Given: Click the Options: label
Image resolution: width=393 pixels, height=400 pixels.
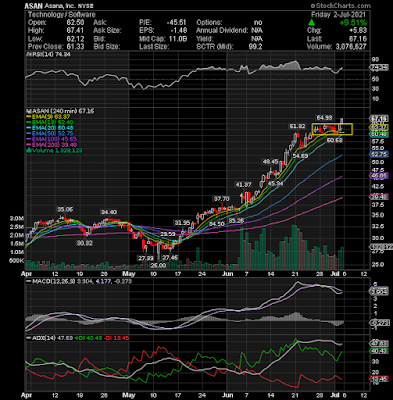Looking at the screenshot, I should (x=209, y=22).
